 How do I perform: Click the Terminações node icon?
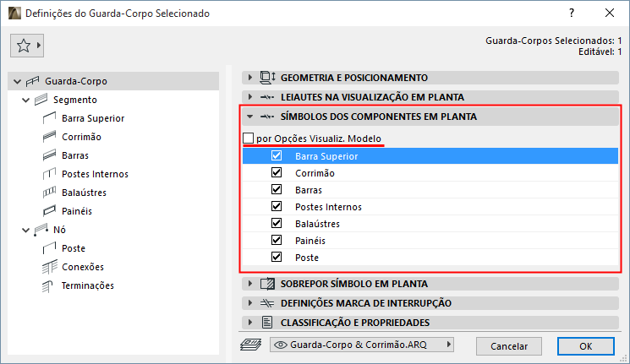coord(49,285)
